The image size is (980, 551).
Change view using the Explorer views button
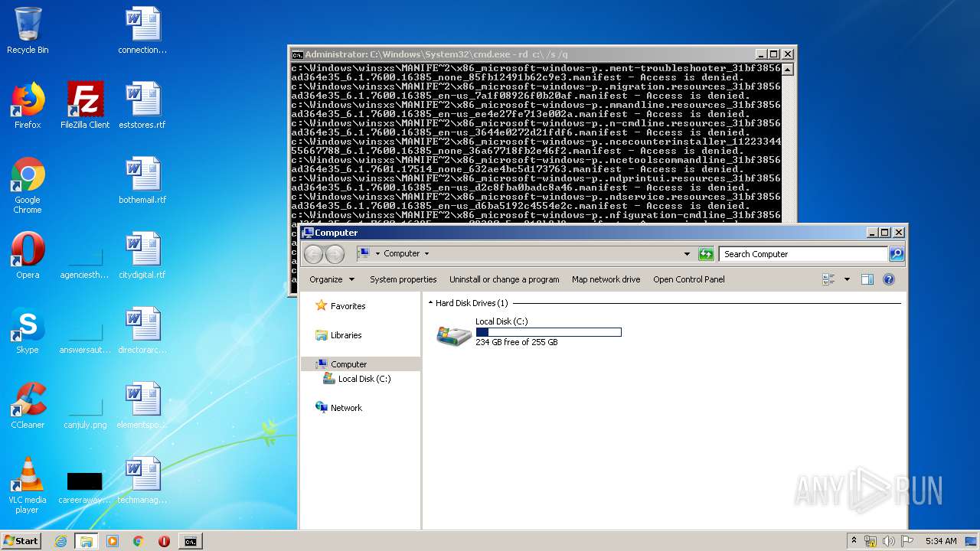(828, 279)
